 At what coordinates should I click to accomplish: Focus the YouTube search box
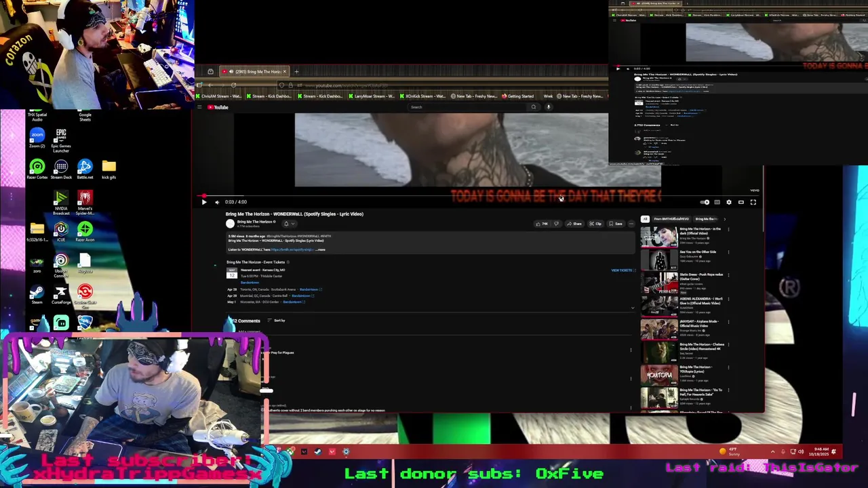pos(468,107)
